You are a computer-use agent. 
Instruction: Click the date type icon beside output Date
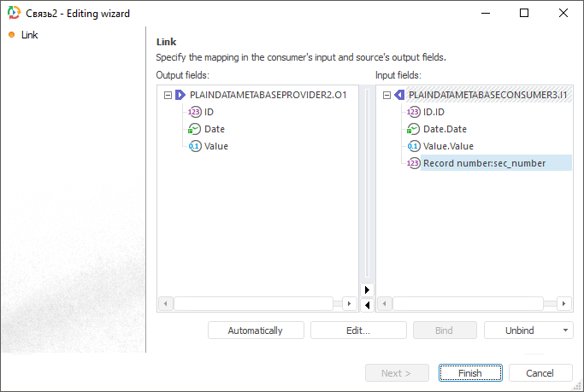coord(194,129)
